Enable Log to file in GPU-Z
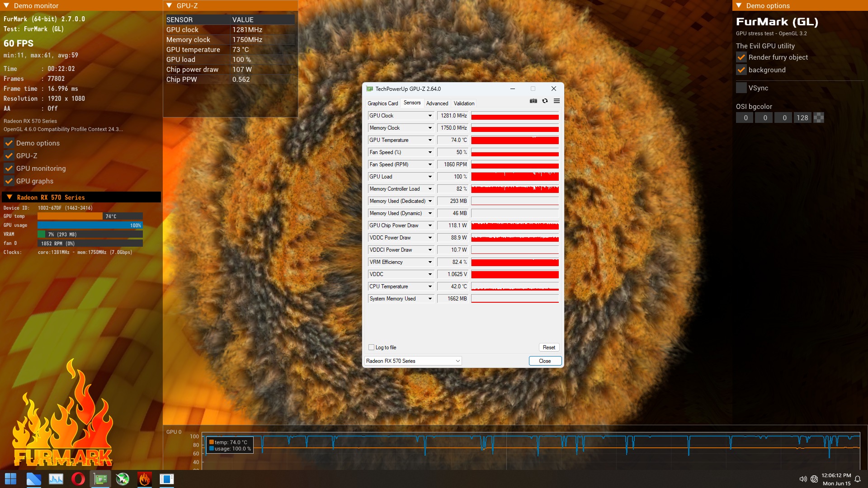Viewport: 868px width, 488px height. (372, 347)
